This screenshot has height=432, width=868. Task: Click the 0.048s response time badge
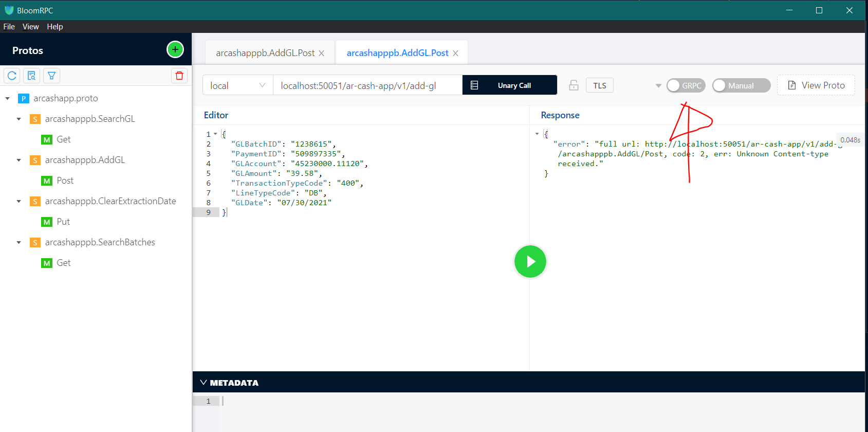tap(850, 140)
